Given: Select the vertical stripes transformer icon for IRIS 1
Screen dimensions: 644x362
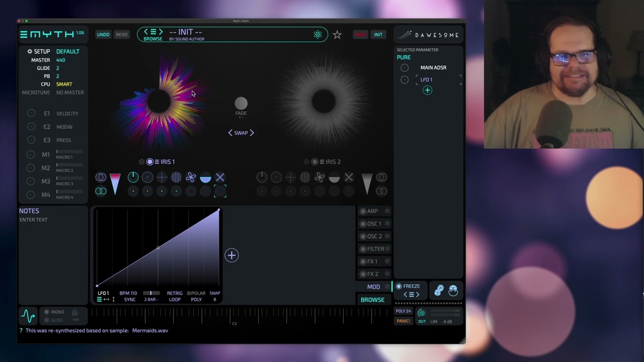Looking at the screenshot, I should click(176, 177).
